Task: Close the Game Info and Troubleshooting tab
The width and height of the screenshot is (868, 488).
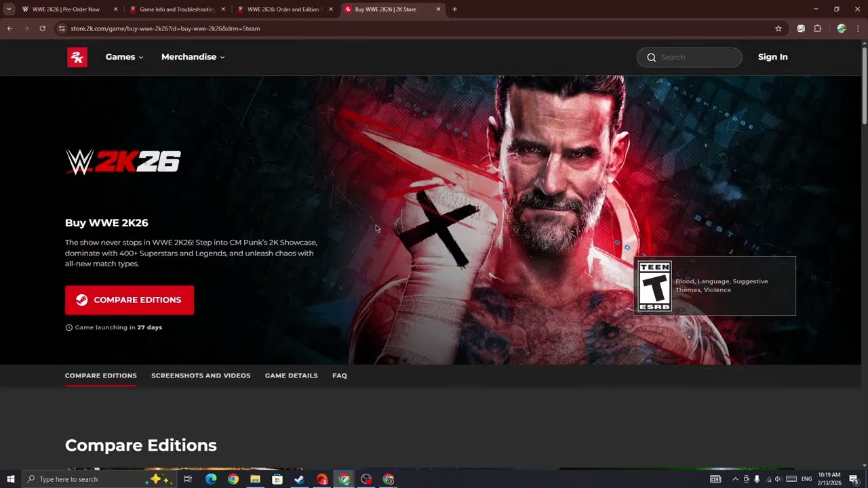Action: point(223,9)
